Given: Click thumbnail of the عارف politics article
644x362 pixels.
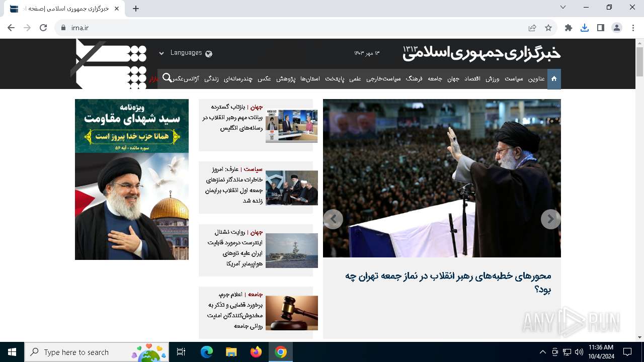Looking at the screenshot, I should point(292,188).
